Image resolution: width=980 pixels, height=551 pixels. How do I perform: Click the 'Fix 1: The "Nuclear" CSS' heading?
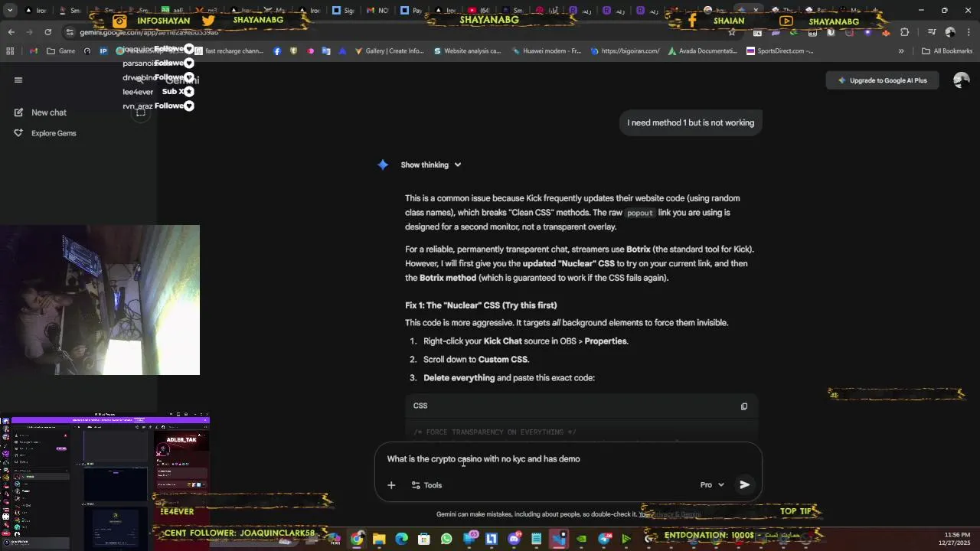[x=481, y=305]
